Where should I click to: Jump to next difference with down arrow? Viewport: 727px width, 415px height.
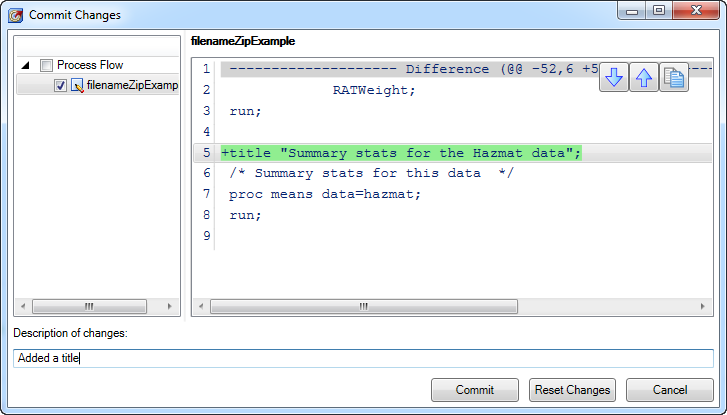614,78
